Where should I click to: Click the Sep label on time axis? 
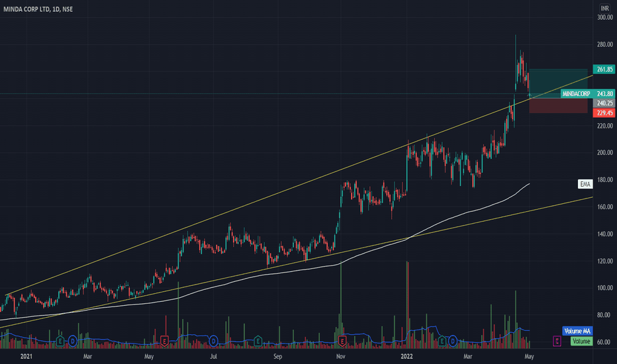point(277,357)
